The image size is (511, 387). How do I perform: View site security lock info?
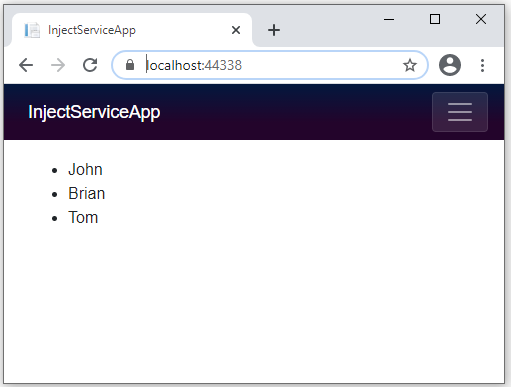130,65
